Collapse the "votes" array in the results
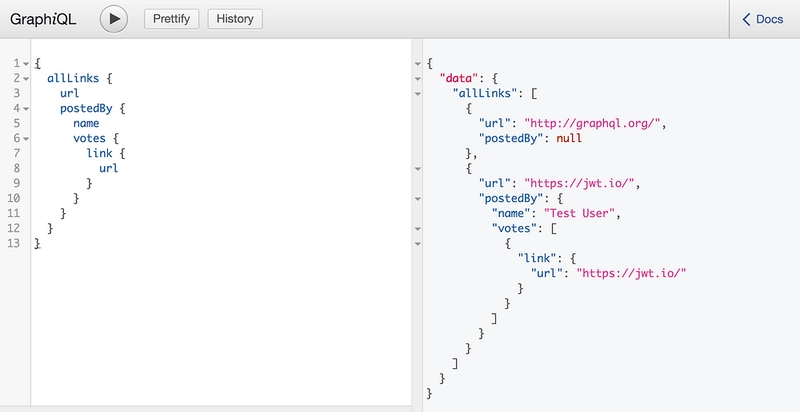 point(419,228)
